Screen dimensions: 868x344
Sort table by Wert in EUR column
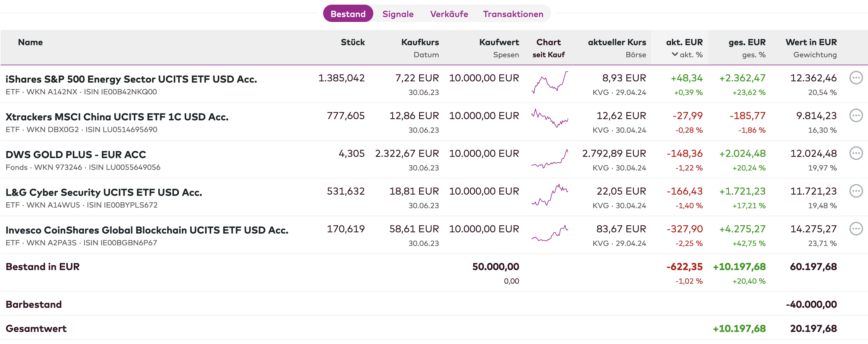click(811, 42)
